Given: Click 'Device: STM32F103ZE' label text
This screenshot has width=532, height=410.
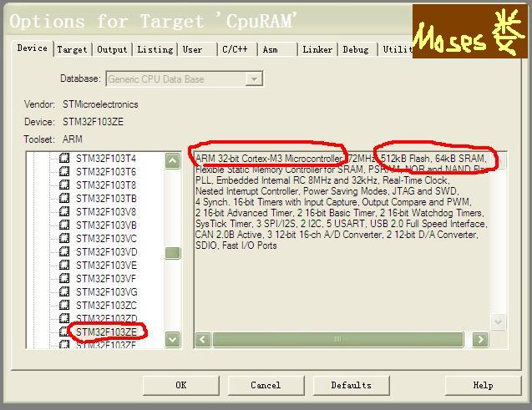Looking at the screenshot, I should [x=73, y=122].
